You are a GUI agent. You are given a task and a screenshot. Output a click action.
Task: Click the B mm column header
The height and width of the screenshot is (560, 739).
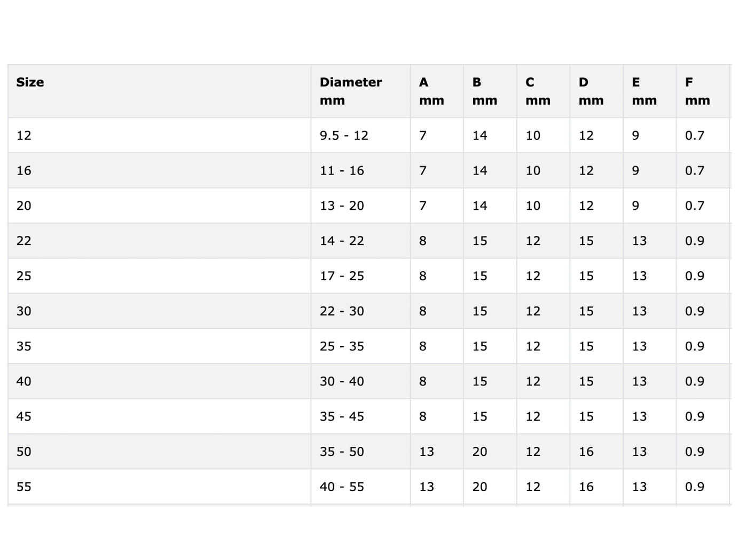coord(484,91)
